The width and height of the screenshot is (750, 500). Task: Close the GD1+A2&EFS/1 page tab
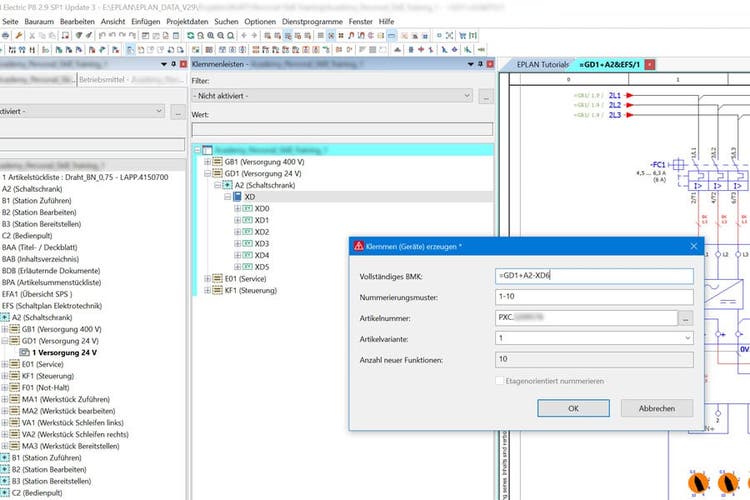[649, 64]
